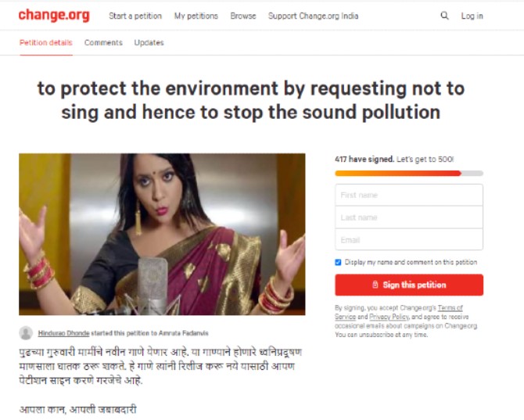Screen dimensions: 524x420
Task: Open the search magnifier icon
Action: (444, 16)
